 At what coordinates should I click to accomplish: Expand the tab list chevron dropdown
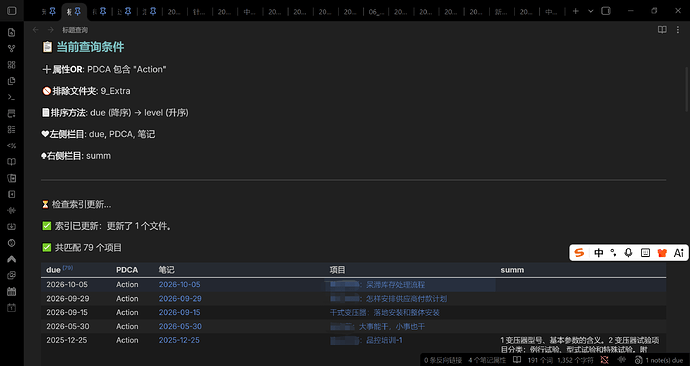point(591,11)
